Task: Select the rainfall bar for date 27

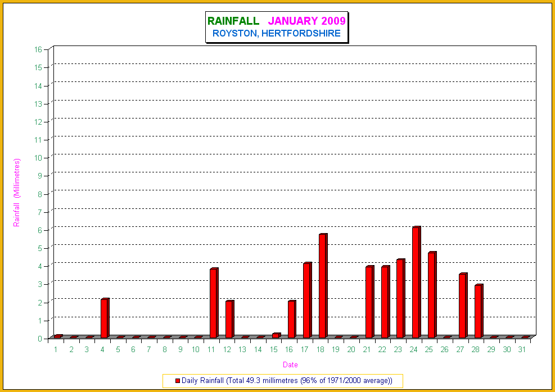Action: 463,306
